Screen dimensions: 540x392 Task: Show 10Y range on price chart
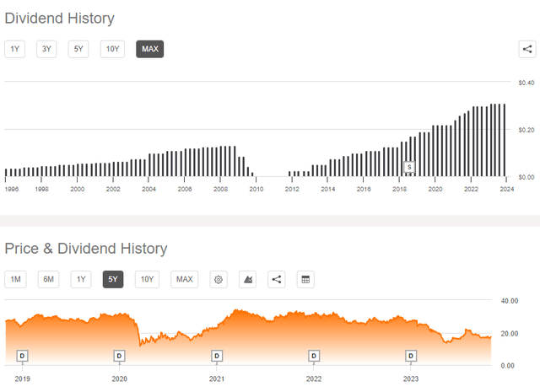click(147, 279)
